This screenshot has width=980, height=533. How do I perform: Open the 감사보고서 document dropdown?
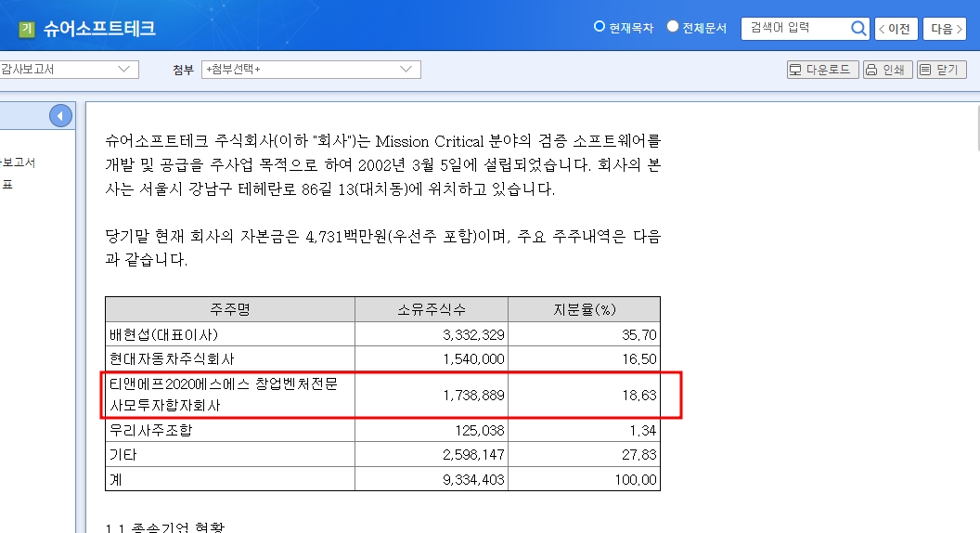(x=69, y=70)
